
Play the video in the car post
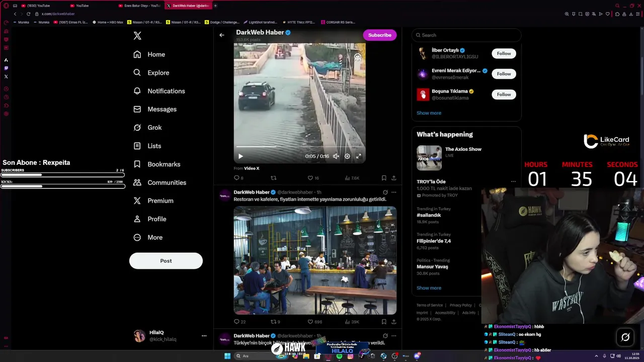coord(240,156)
